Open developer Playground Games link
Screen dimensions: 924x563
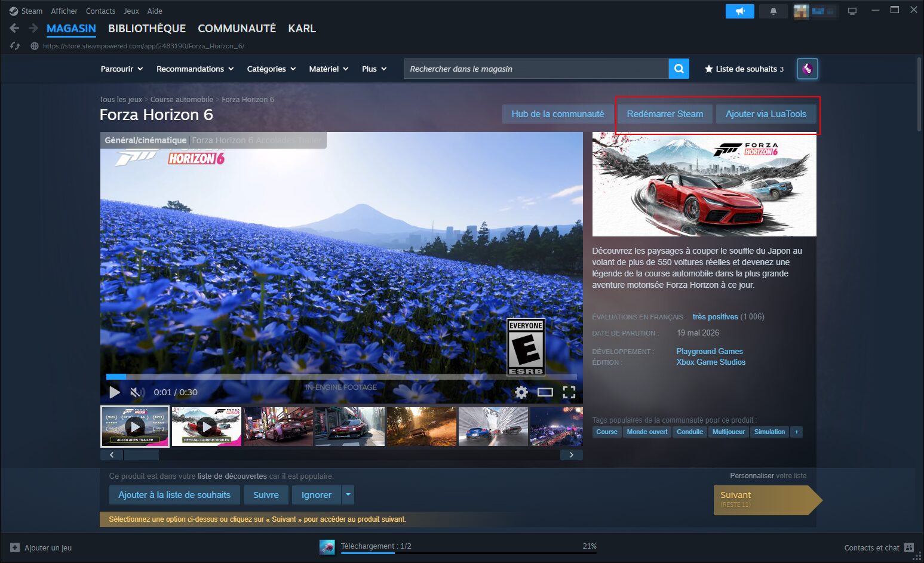point(710,352)
